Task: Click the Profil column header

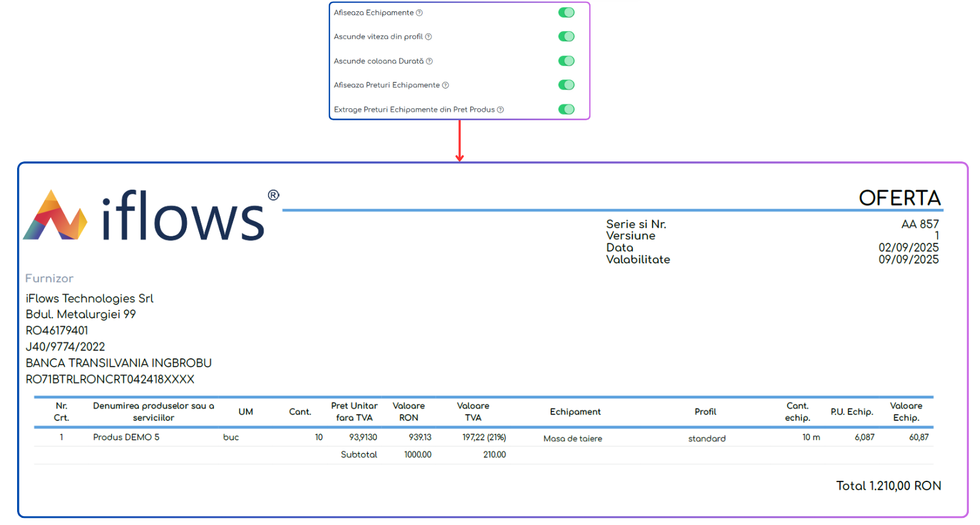Action: tap(705, 412)
